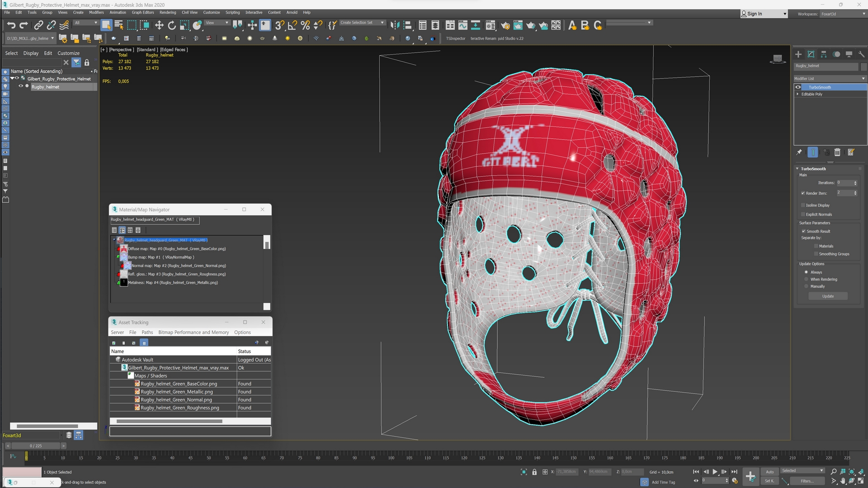The width and height of the screenshot is (868, 488).
Task: Open the Utilities wrench panel tab
Action: click(862, 54)
